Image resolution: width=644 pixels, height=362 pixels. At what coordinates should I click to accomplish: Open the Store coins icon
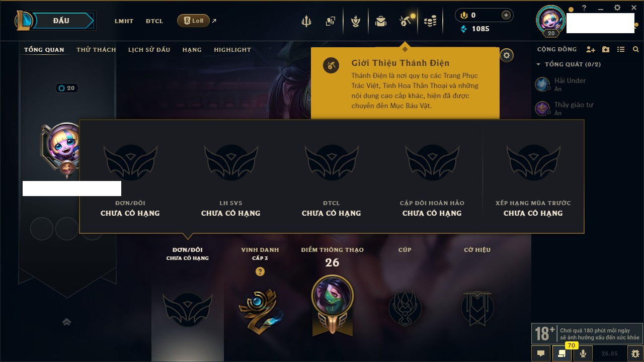[x=430, y=21]
